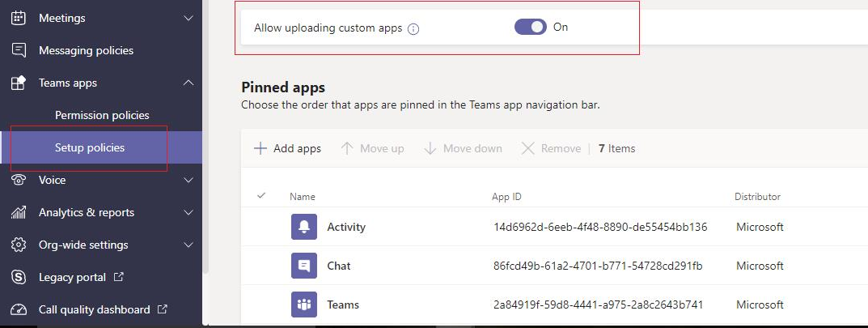
Task: Click the Legacy portal Skype icon
Action: point(19,277)
